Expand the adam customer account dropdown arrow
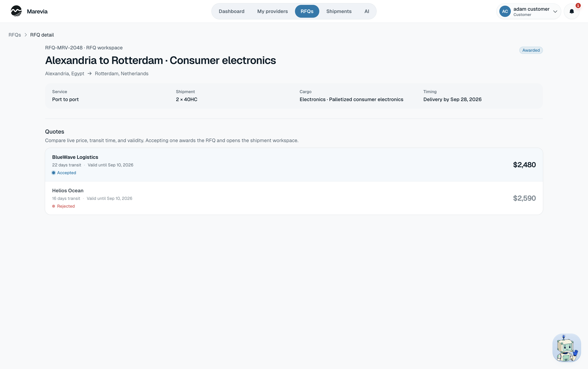Image resolution: width=588 pixels, height=369 pixels. (x=555, y=11)
